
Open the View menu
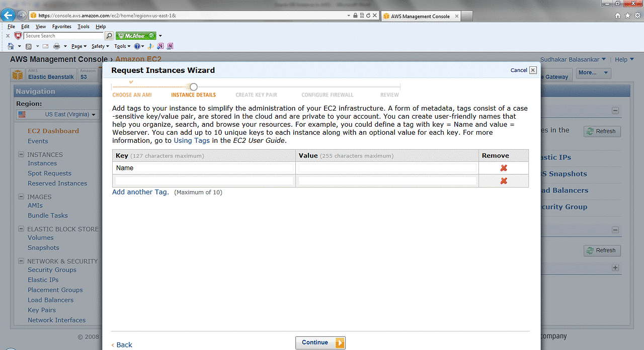[41, 27]
